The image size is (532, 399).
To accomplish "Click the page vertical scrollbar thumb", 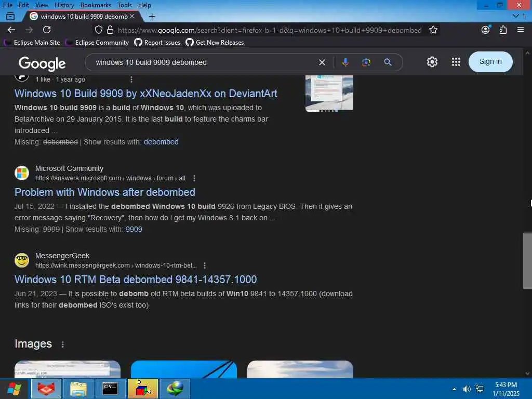I will tap(527, 260).
